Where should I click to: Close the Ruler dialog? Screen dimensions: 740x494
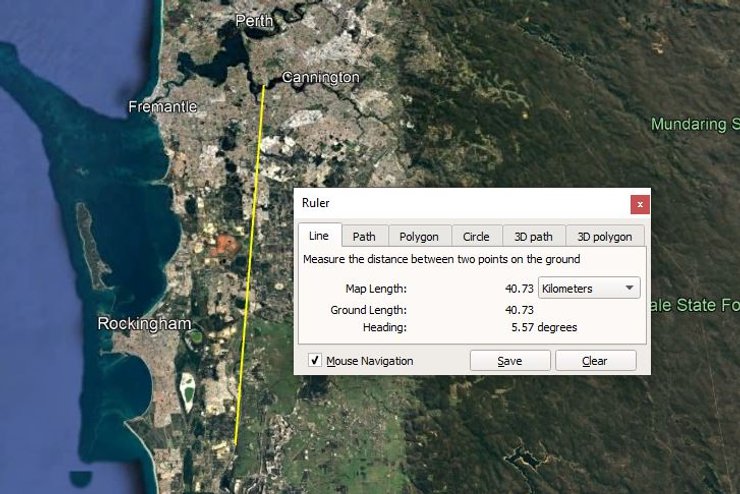640,203
